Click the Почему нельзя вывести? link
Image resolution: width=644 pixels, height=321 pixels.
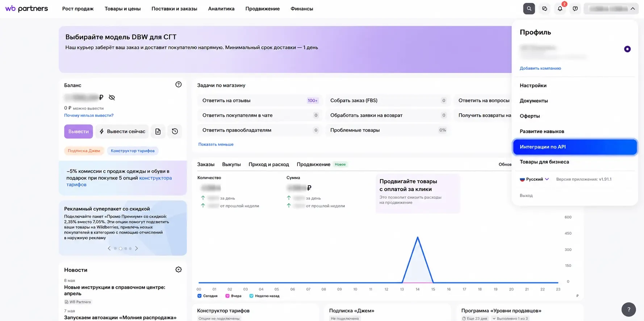89,115
